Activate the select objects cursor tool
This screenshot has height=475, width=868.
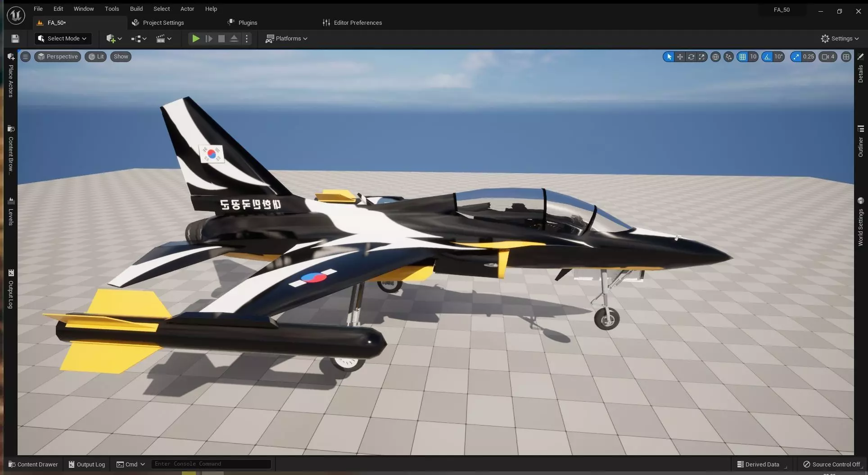coord(669,57)
